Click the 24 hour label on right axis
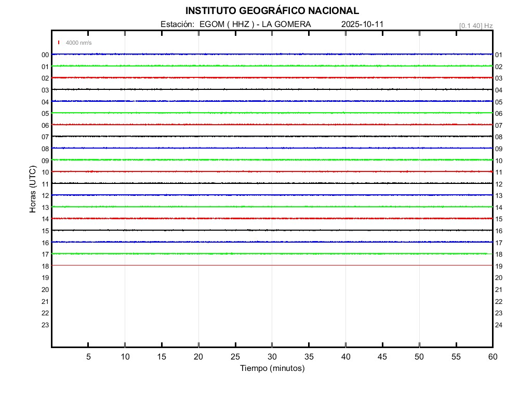The image size is (532, 399). click(499, 325)
